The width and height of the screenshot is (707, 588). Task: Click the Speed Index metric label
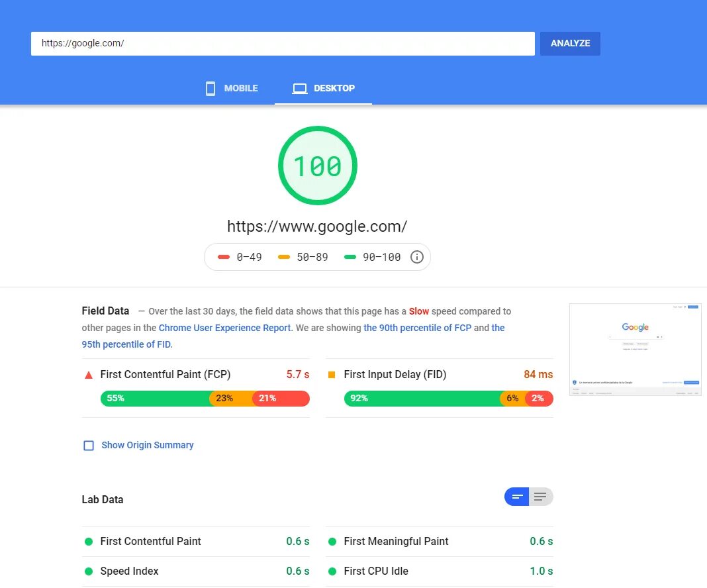[129, 571]
